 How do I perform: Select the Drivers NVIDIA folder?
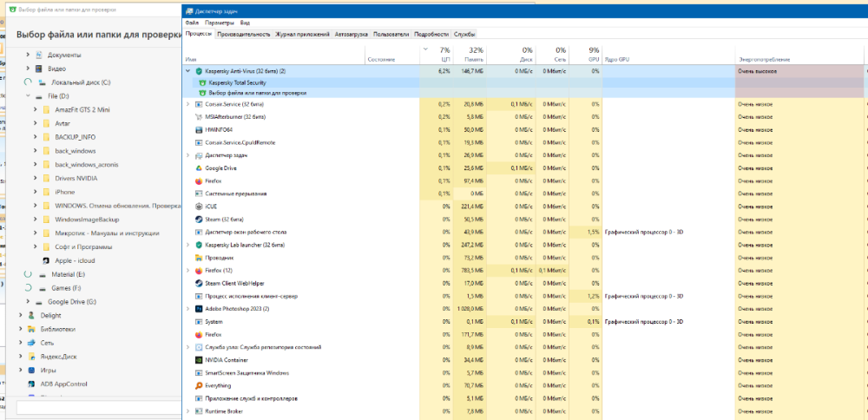76,178
